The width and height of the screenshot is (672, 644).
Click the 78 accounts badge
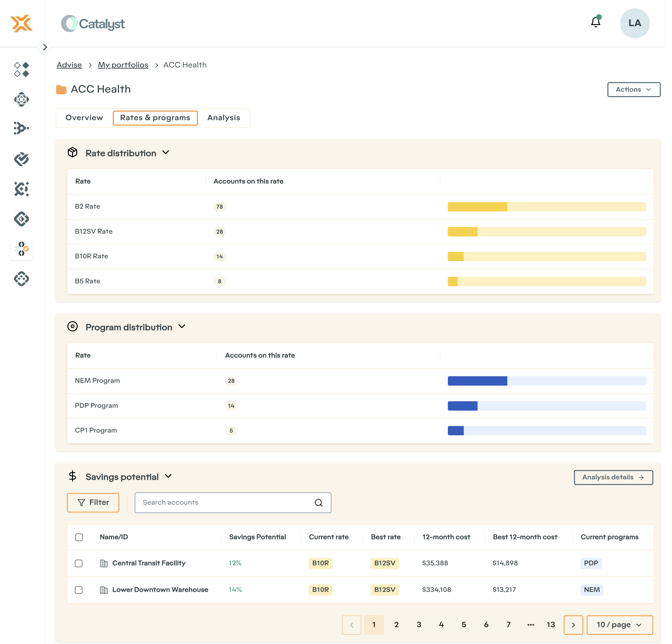pyautogui.click(x=219, y=207)
